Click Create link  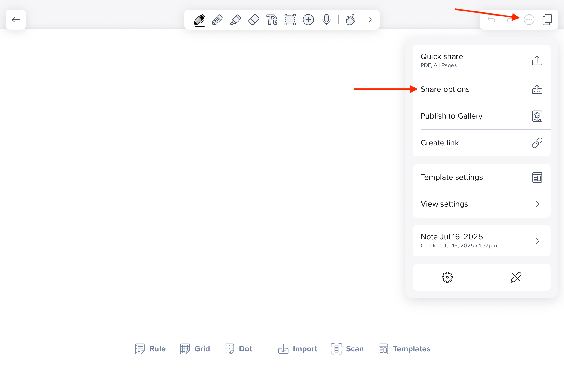coord(482,143)
